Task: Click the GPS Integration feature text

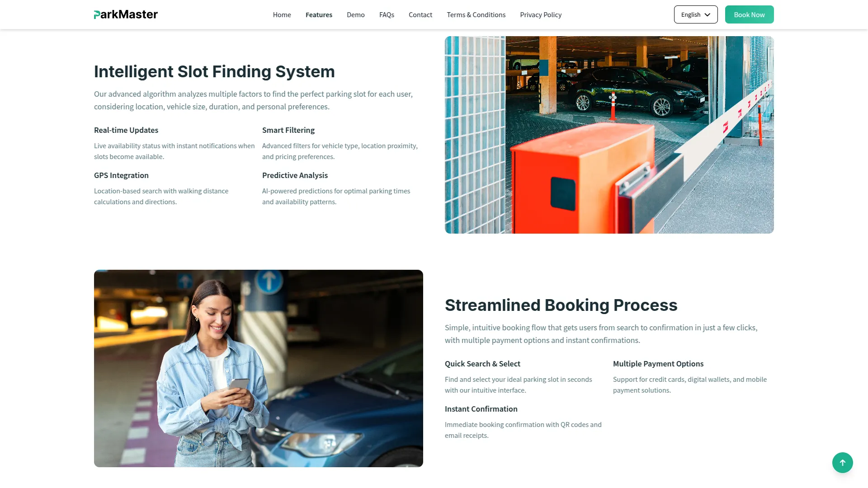Action: tap(121, 175)
